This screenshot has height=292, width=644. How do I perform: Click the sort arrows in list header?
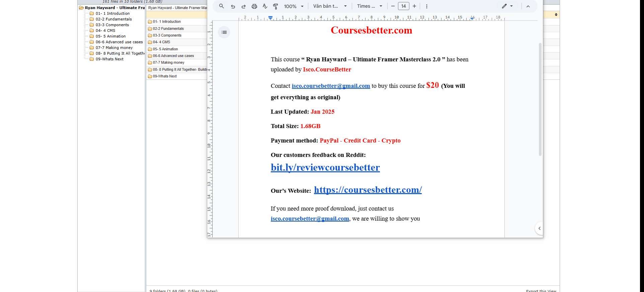[x=556, y=14]
